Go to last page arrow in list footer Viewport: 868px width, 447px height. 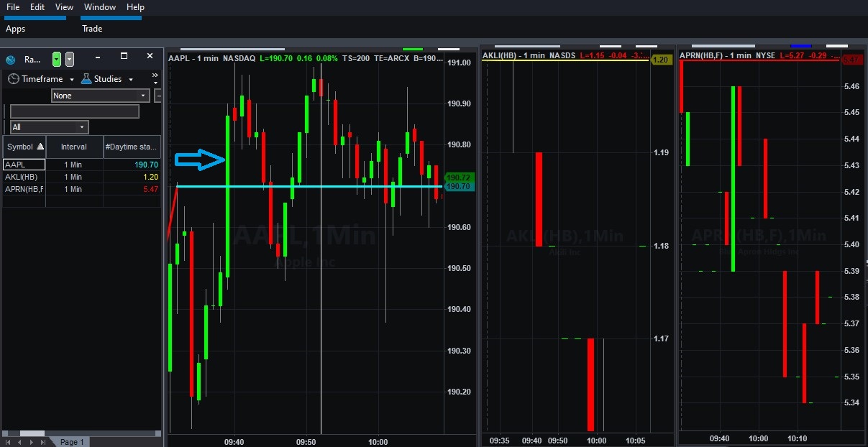tap(42, 442)
